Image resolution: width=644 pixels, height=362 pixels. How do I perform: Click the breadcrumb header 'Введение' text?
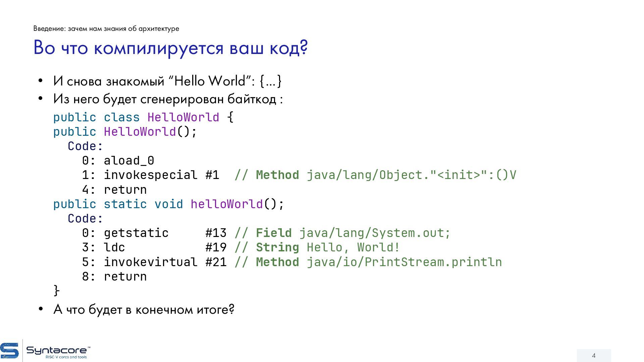tap(106, 29)
